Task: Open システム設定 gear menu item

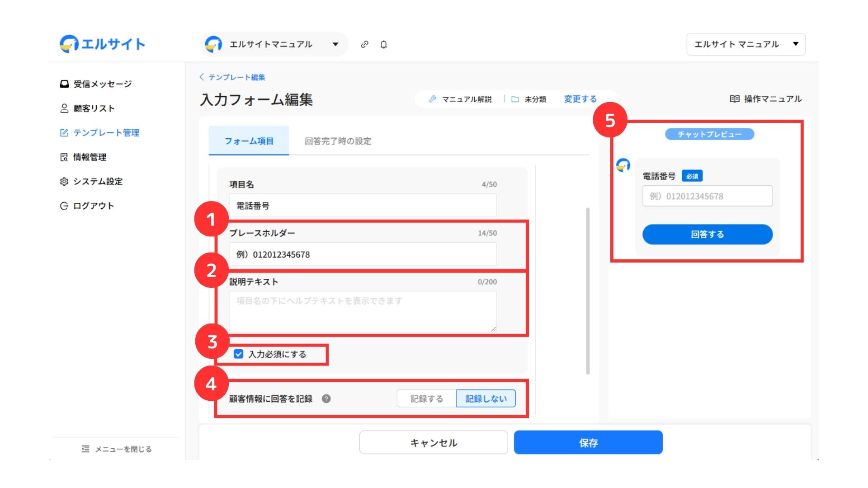Action: [92, 182]
